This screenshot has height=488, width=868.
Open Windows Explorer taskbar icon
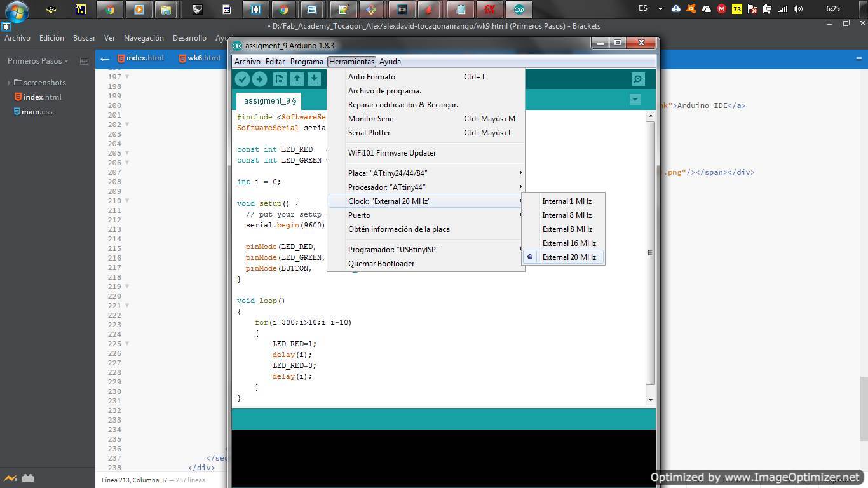(165, 10)
